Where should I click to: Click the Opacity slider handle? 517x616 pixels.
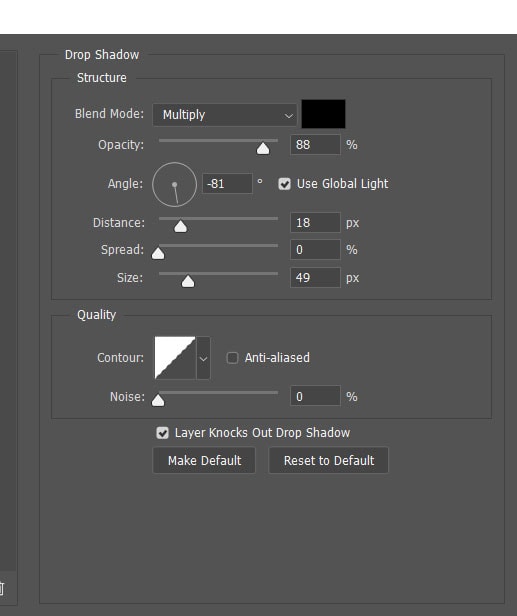coord(263,148)
